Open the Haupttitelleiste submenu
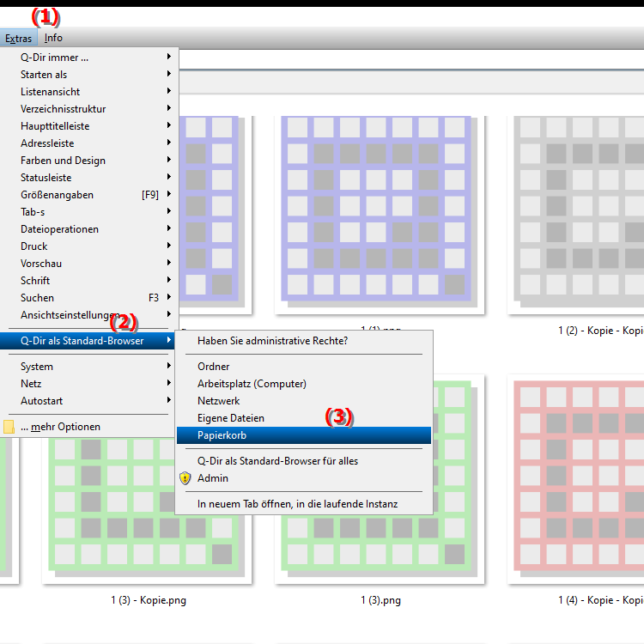644x644 pixels. [89, 126]
